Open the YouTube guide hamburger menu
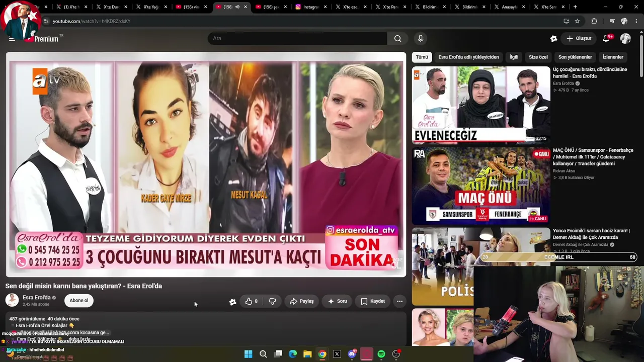 coord(12,39)
